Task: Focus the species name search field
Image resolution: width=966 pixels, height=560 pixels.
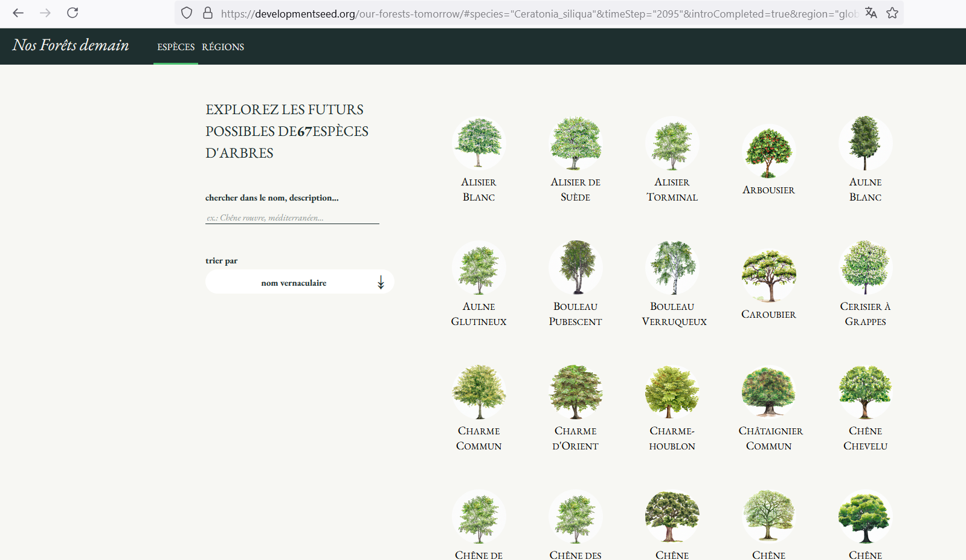Action: click(x=292, y=217)
